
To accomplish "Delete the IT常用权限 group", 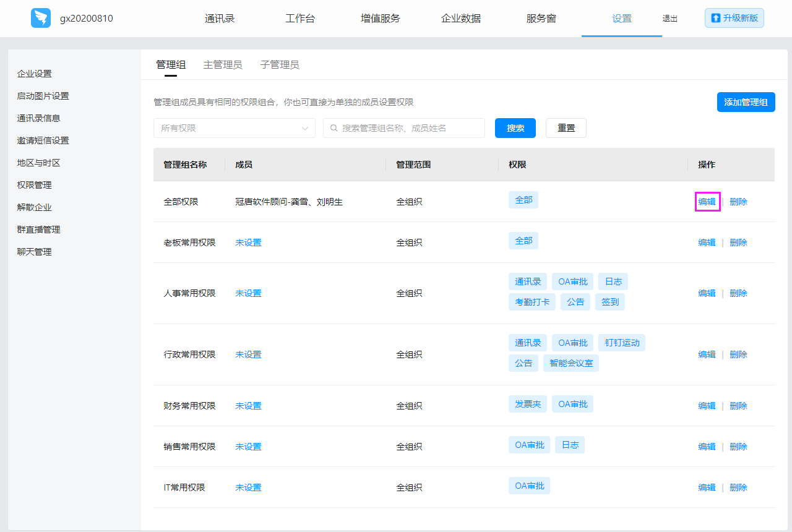I will tap(739, 487).
